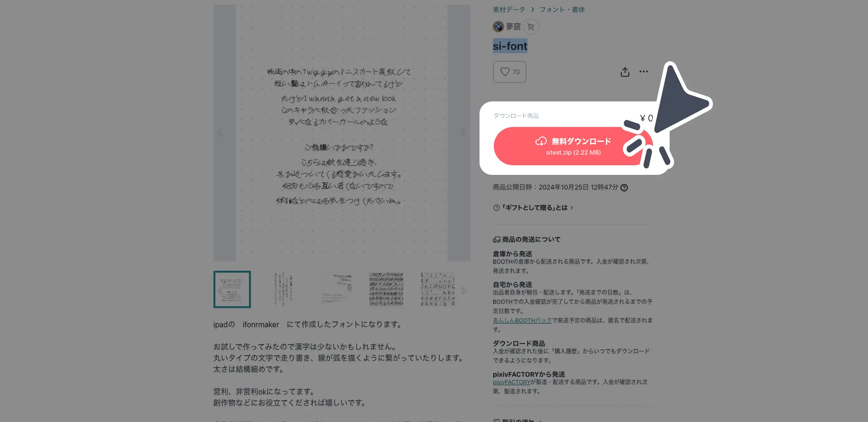
Task: Click the 夢窟 shop name
Action: (513, 27)
